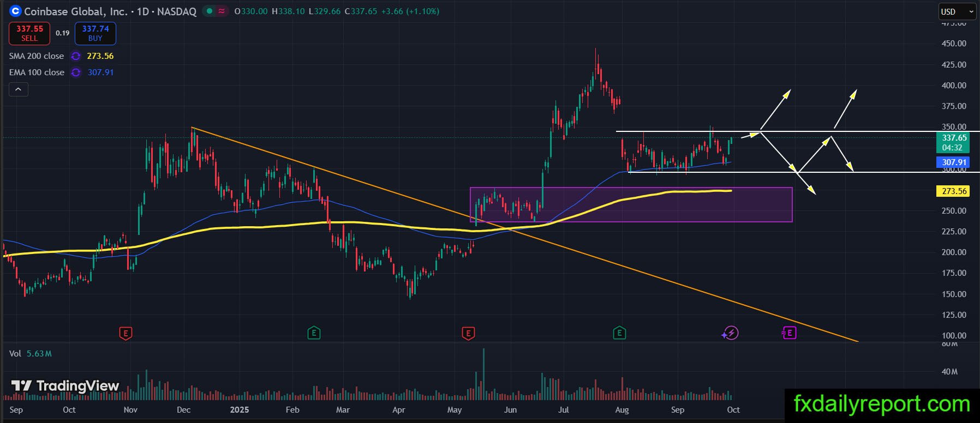Click the purple refresh icon beside EMA 100
This screenshot has height=423, width=980.
tap(76, 72)
